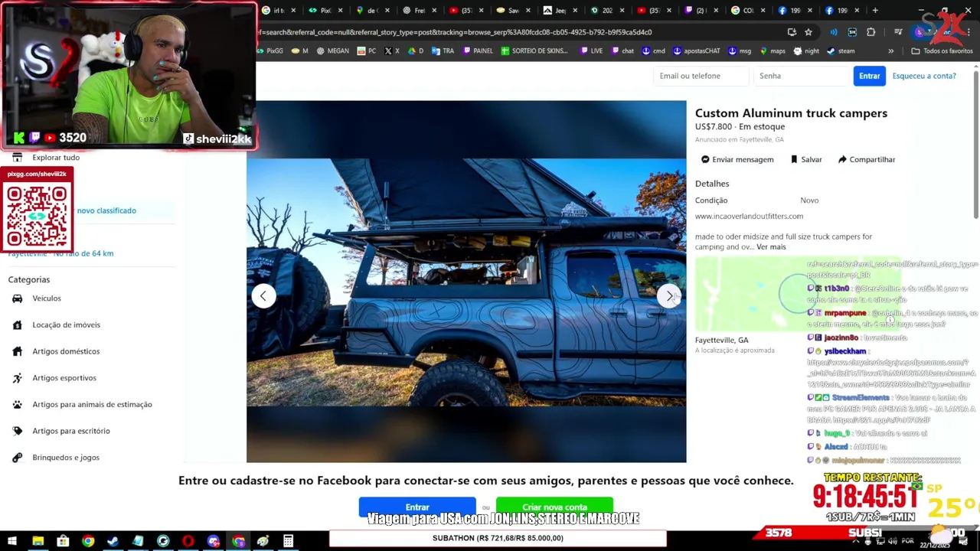Click the blue Entrar button in header

tap(870, 76)
